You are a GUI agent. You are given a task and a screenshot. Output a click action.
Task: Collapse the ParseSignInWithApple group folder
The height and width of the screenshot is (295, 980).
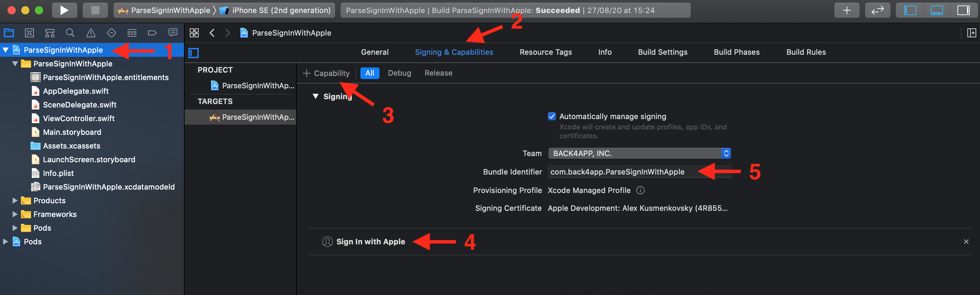pos(15,64)
